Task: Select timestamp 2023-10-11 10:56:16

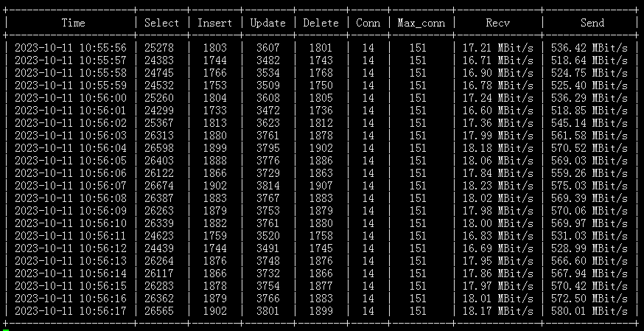Action: [71, 299]
